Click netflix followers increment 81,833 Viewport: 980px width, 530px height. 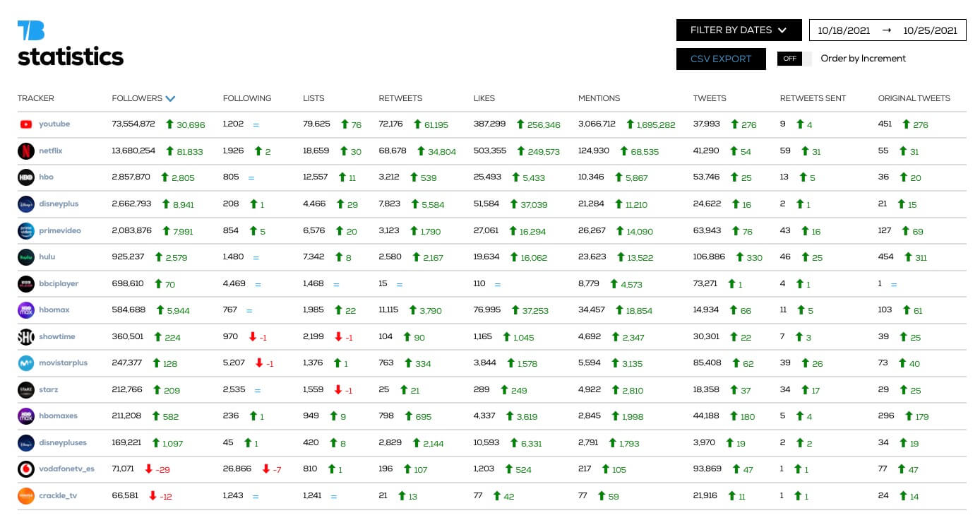pos(189,152)
